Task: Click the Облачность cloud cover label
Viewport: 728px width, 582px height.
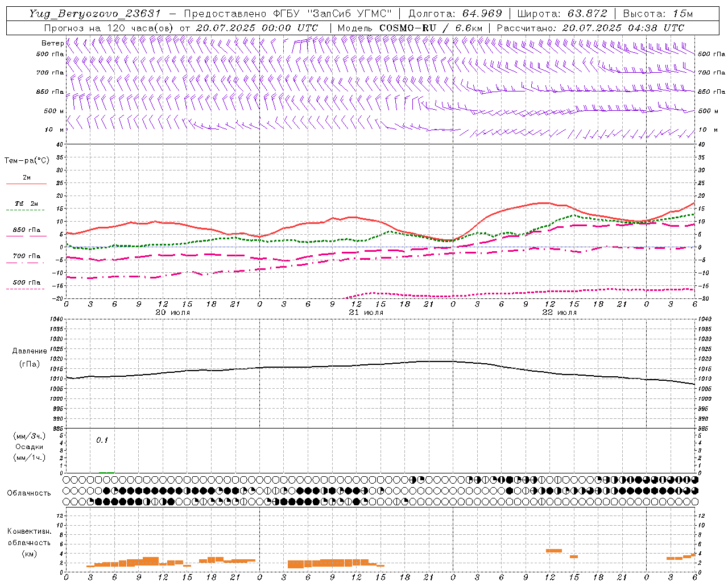Action: (x=29, y=493)
